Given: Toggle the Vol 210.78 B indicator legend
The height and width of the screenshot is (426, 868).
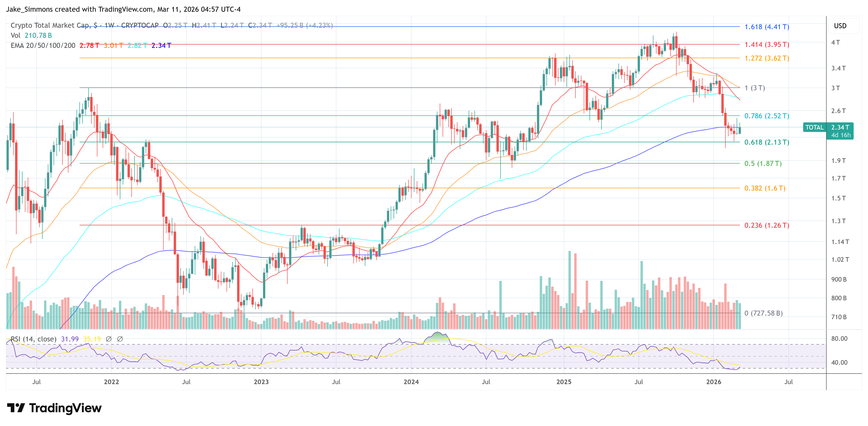Looking at the screenshot, I should tap(31, 35).
